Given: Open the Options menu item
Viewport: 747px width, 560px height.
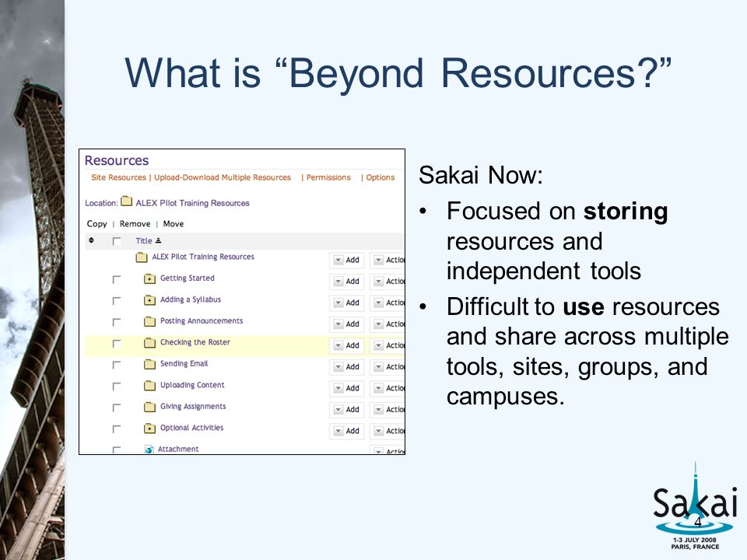Looking at the screenshot, I should coord(381,177).
